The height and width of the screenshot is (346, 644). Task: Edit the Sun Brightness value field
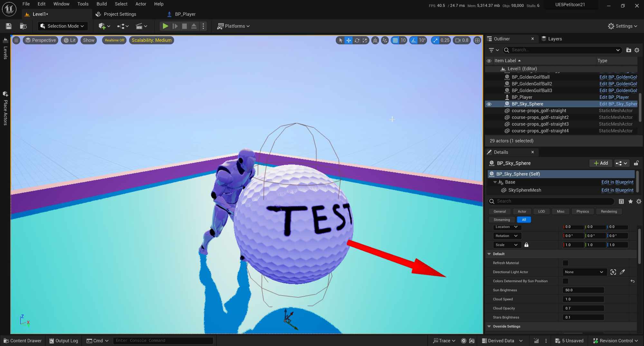[583, 290]
